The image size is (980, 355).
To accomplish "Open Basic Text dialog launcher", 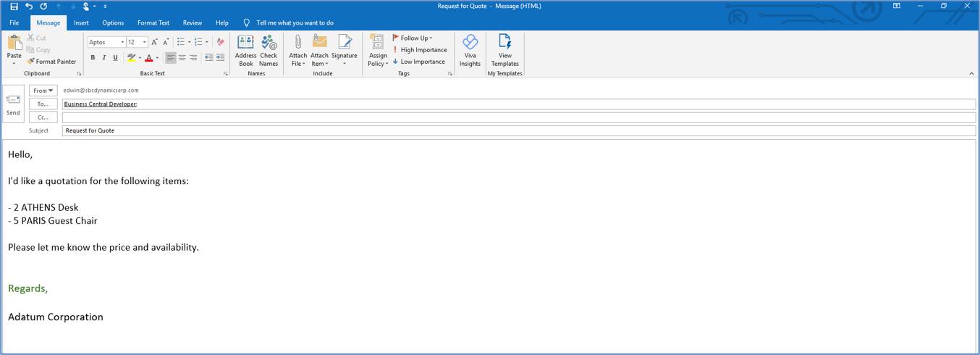I will [x=225, y=74].
